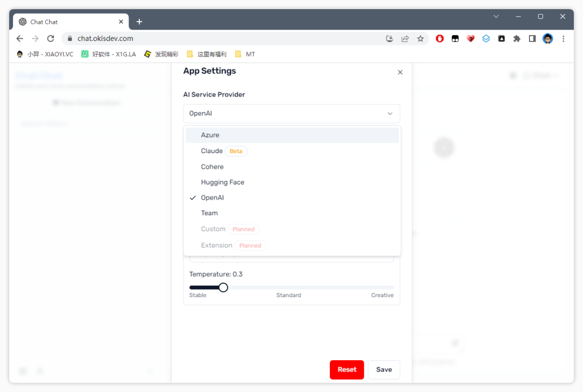Click the address bar URL
Viewport: 583px width, 392px height.
point(105,38)
